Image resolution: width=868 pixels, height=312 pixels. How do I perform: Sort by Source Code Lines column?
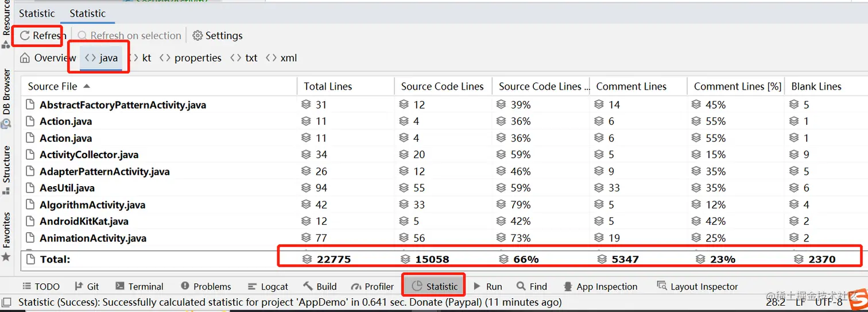443,86
